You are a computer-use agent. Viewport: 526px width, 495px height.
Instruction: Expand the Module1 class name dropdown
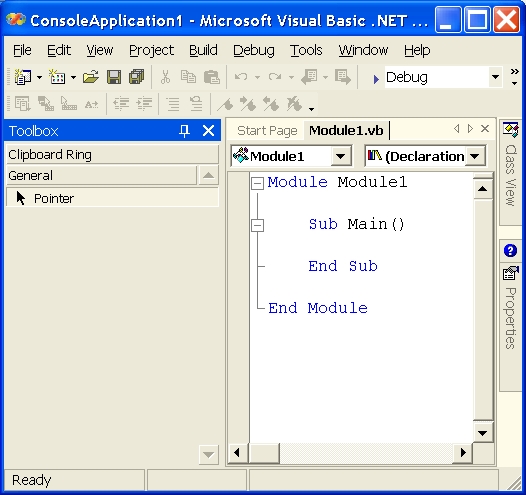[340, 156]
